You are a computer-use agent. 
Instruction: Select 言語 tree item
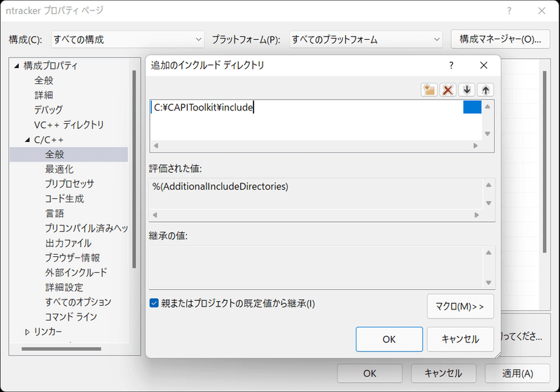55,213
